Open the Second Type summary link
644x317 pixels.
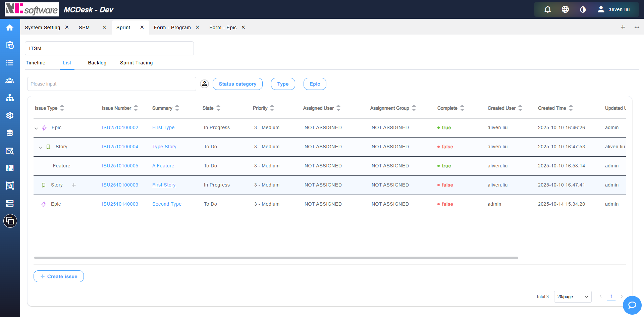pyautogui.click(x=167, y=204)
